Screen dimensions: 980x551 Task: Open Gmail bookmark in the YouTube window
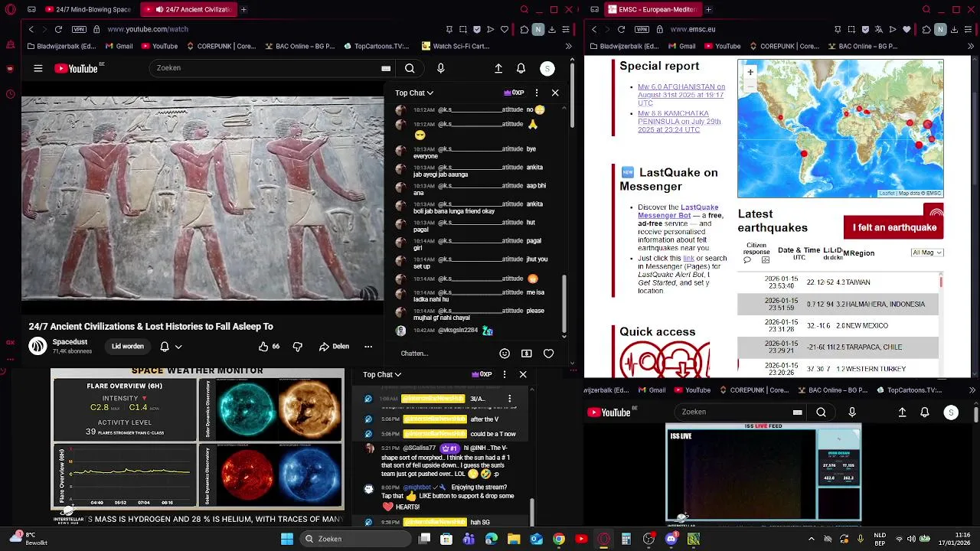coord(119,46)
